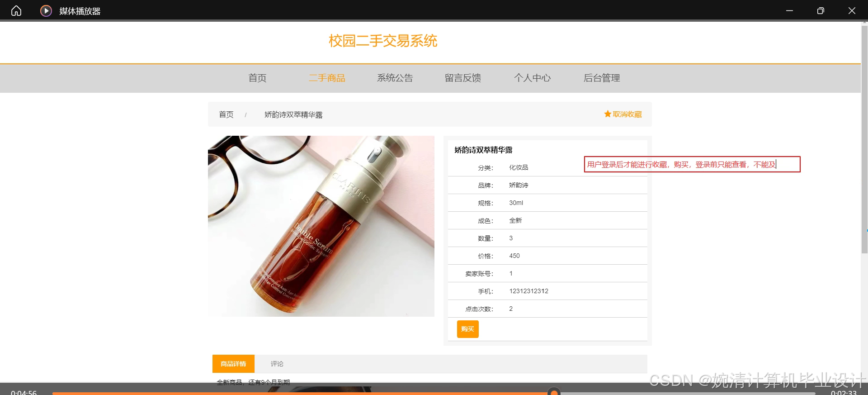Click the 首页 breadcrumb link
This screenshot has width=868, height=395.
coord(226,114)
